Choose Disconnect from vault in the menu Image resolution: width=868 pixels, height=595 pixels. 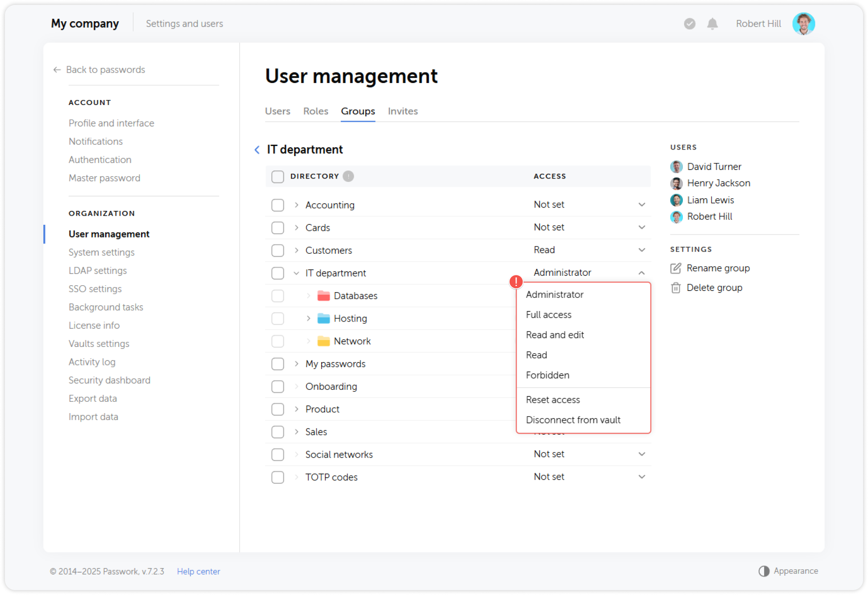pos(573,420)
